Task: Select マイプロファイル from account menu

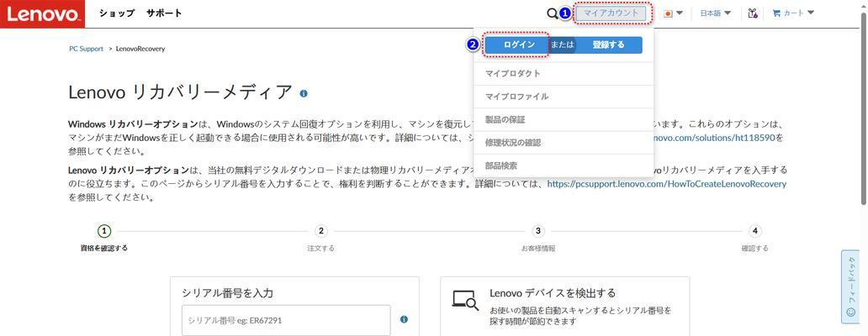Action: tap(564, 97)
